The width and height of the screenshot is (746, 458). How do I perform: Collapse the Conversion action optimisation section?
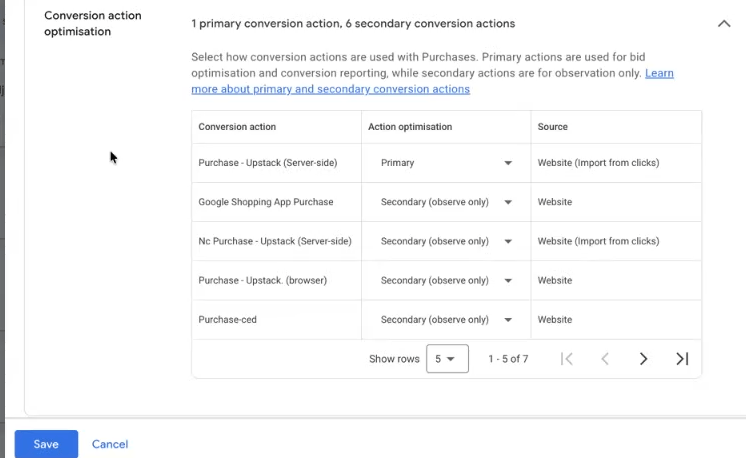click(724, 23)
